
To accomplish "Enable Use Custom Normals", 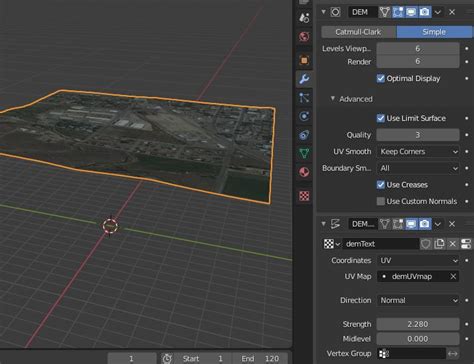I will tap(381, 201).
